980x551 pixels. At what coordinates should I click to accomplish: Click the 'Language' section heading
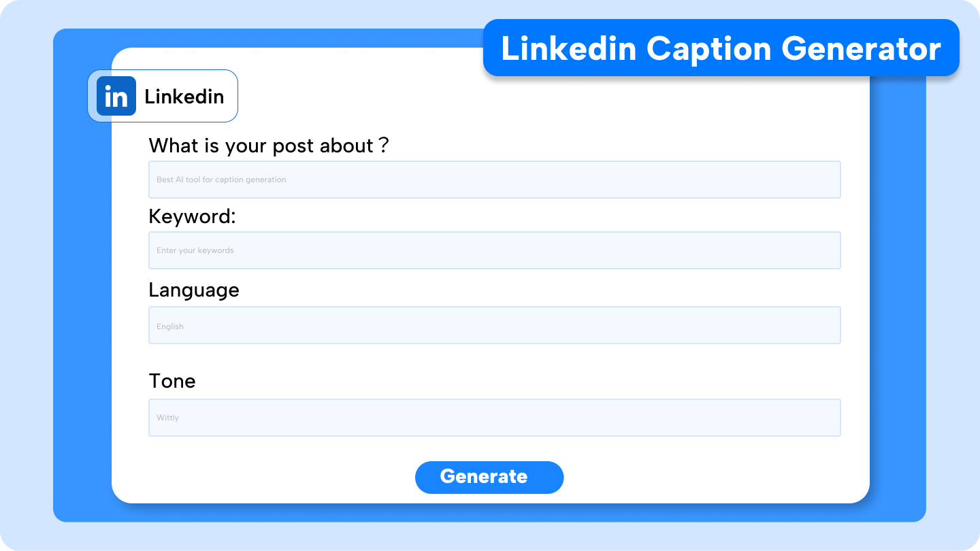(x=194, y=290)
